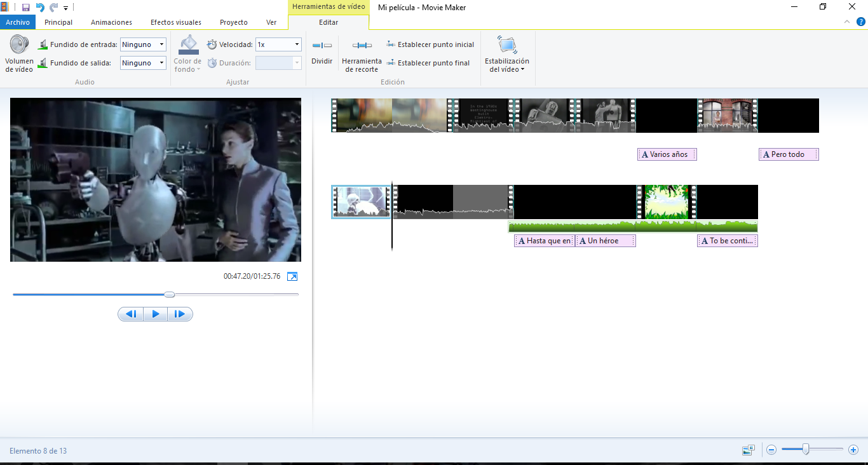The width and height of the screenshot is (868, 465).
Task: Zoom out the timeline with minus button
Action: click(x=771, y=450)
